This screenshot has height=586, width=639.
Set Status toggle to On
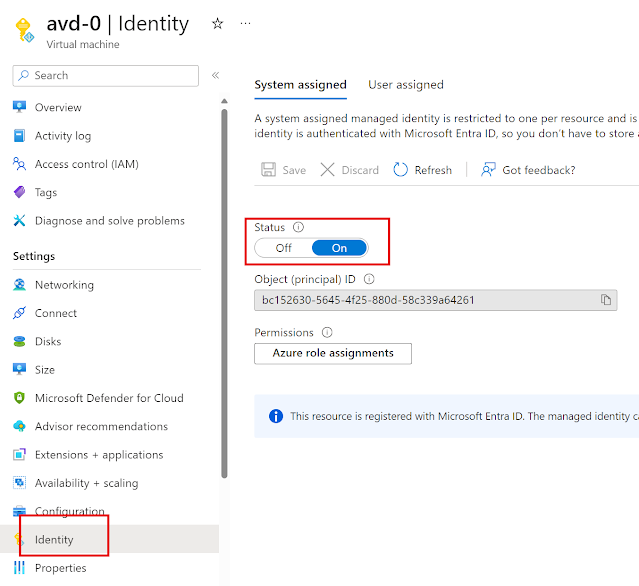pyautogui.click(x=339, y=248)
